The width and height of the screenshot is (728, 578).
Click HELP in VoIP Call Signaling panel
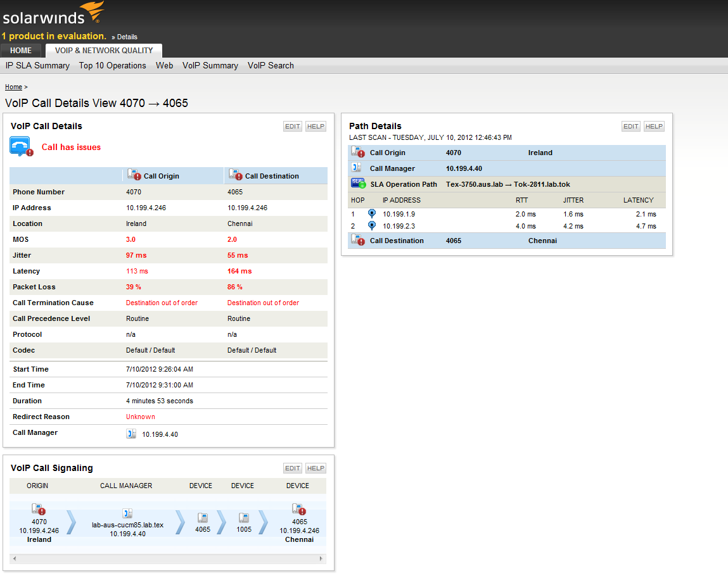[316, 468]
